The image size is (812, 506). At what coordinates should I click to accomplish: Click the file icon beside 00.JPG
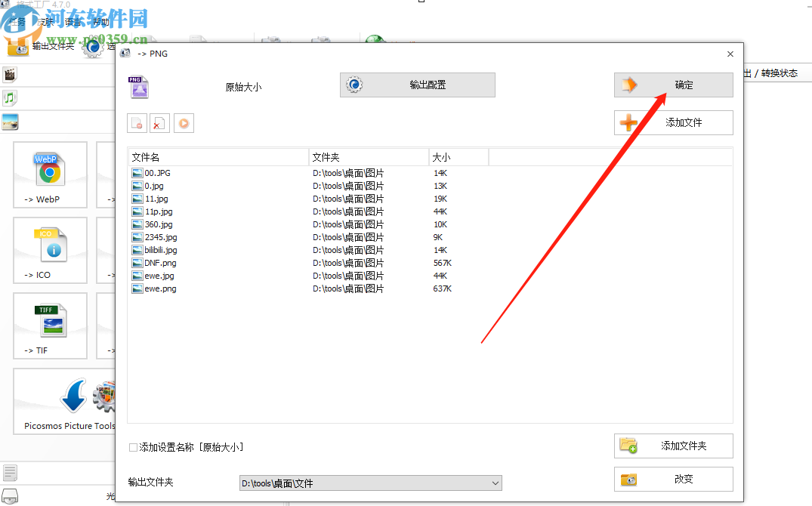click(x=137, y=173)
